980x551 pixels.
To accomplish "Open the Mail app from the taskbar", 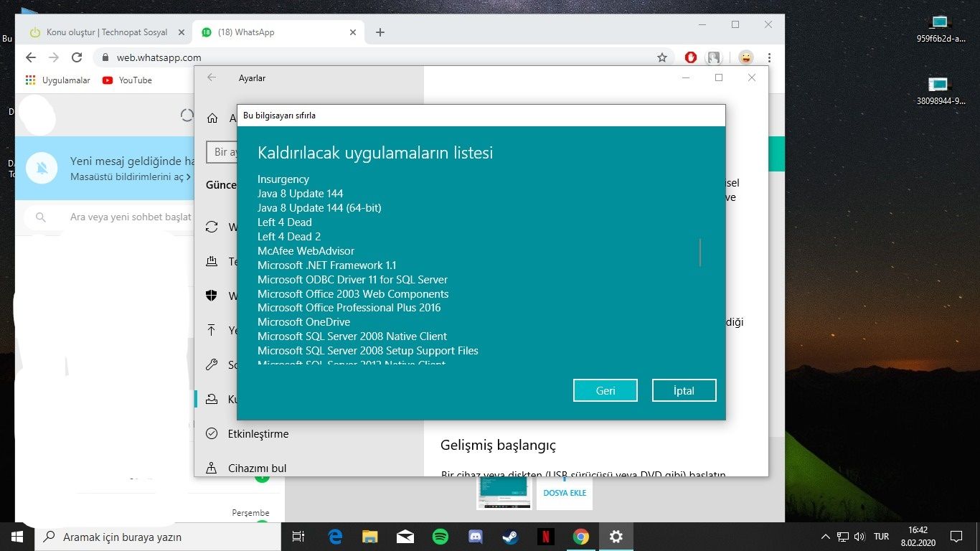I will 405,537.
